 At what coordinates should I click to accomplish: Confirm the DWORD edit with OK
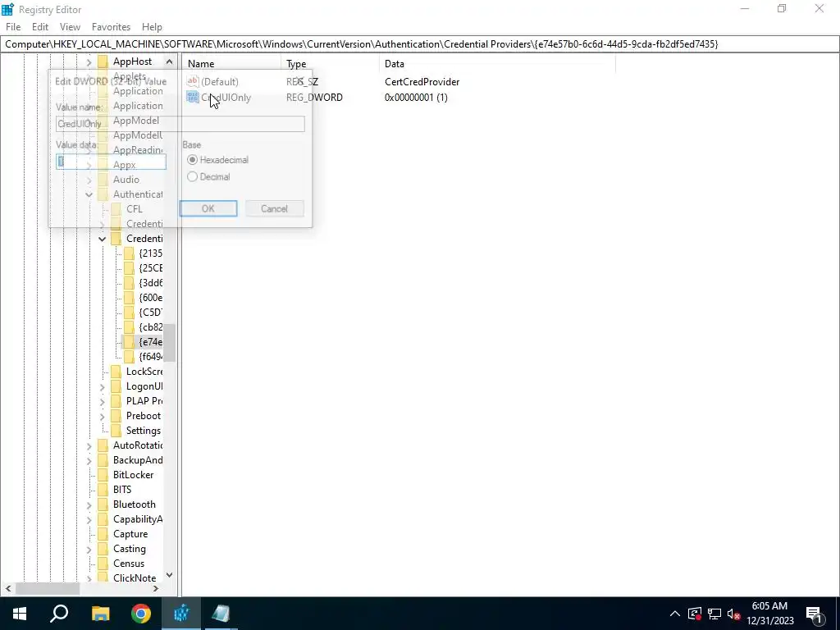coord(208,208)
